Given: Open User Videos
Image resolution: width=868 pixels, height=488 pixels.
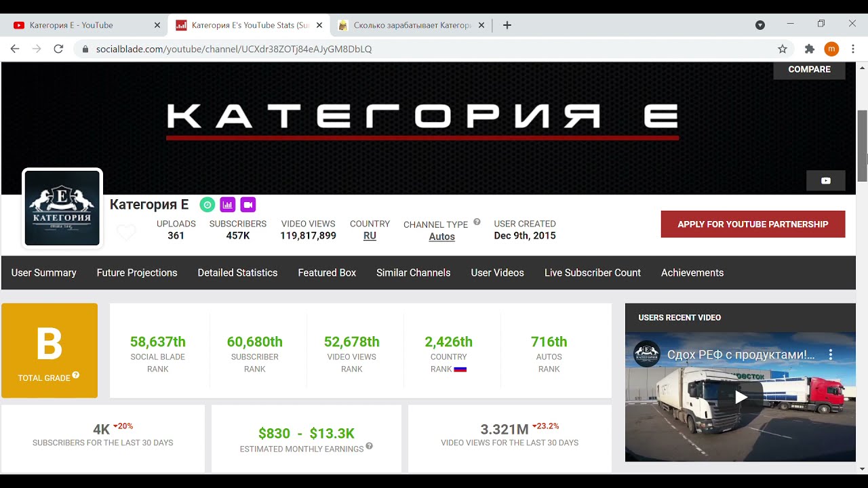Looking at the screenshot, I should (x=498, y=272).
